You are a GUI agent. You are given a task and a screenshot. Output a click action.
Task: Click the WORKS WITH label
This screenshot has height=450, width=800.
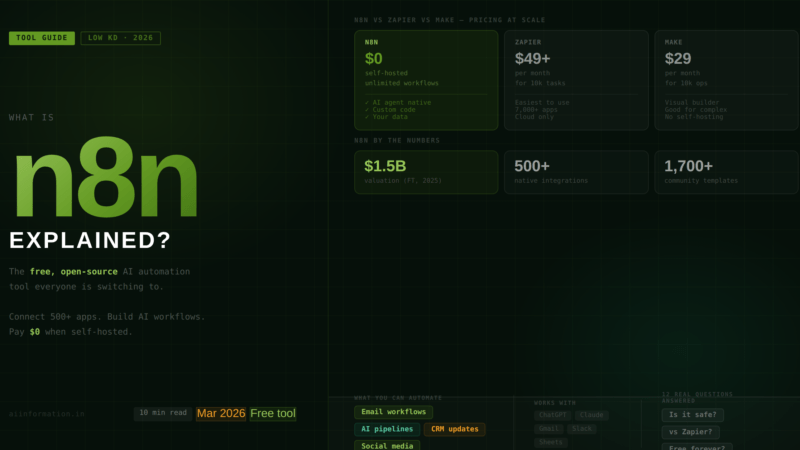click(x=555, y=403)
